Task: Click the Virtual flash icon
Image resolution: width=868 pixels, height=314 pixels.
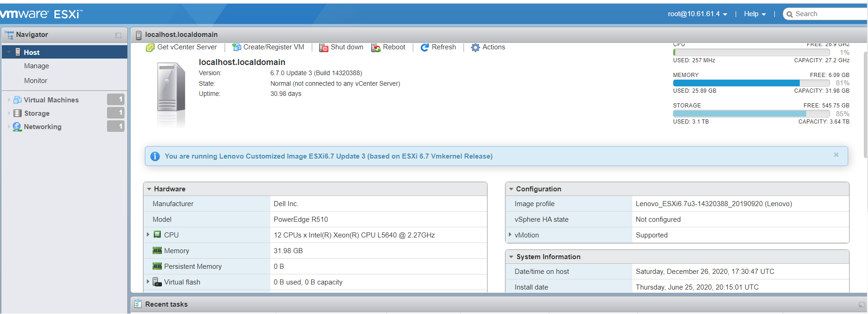Action: pyautogui.click(x=157, y=282)
